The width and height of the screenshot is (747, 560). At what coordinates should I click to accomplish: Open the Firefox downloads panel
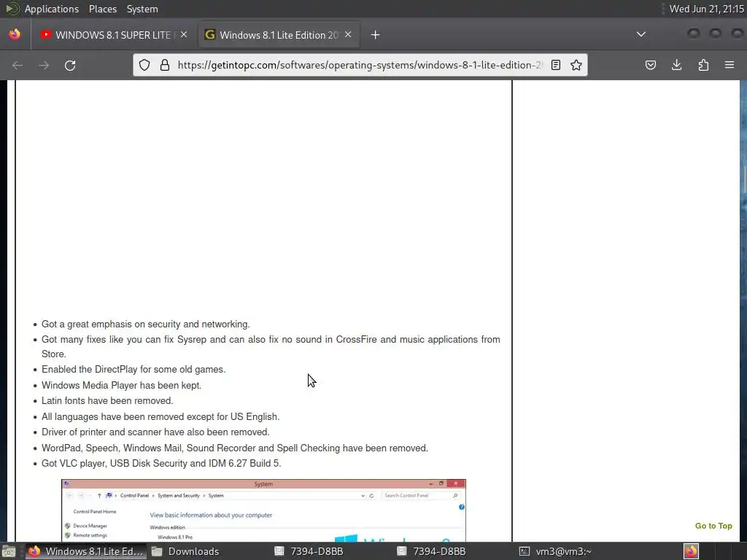point(676,65)
